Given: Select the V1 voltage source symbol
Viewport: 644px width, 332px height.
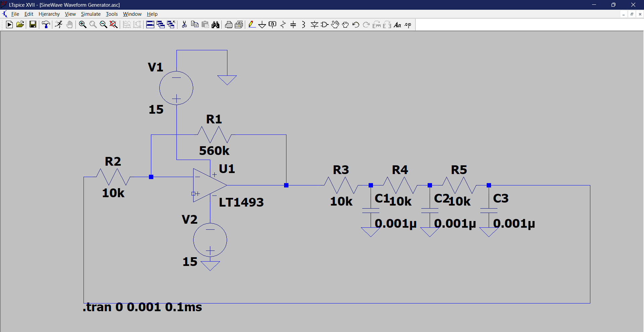Looking at the screenshot, I should tap(176, 88).
